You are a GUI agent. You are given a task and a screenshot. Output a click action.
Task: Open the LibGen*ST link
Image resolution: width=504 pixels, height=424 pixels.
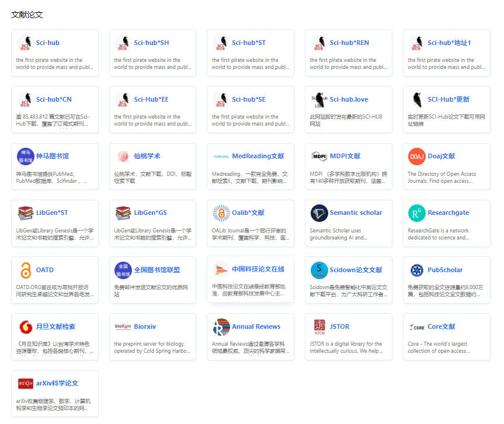point(52,213)
